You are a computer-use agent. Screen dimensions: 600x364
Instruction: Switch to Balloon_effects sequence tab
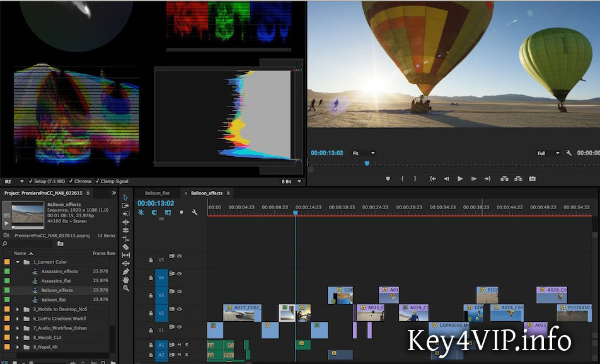tap(207, 193)
